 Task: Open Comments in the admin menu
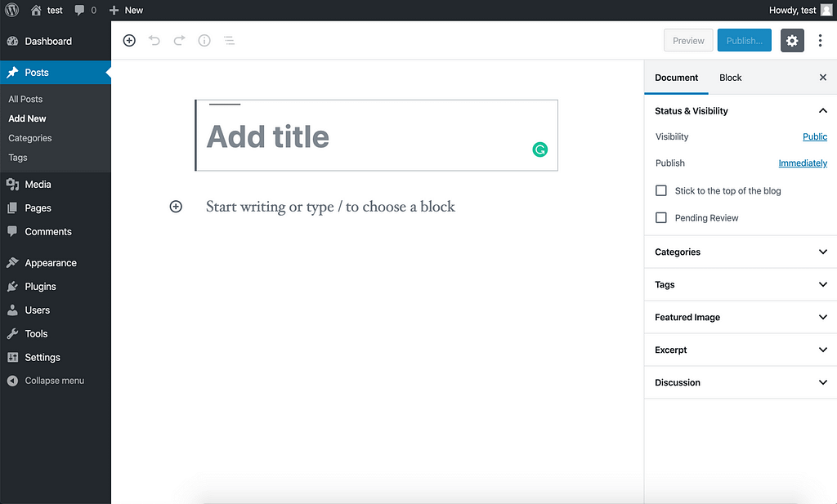[x=56, y=231]
